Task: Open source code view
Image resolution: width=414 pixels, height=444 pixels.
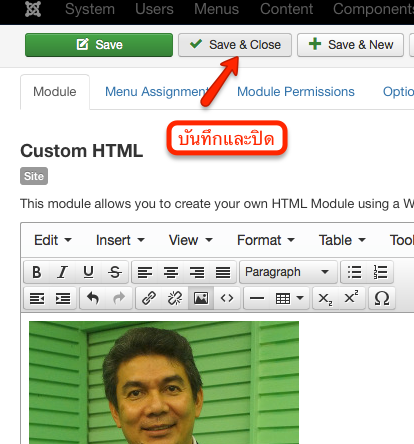Action: point(227,298)
